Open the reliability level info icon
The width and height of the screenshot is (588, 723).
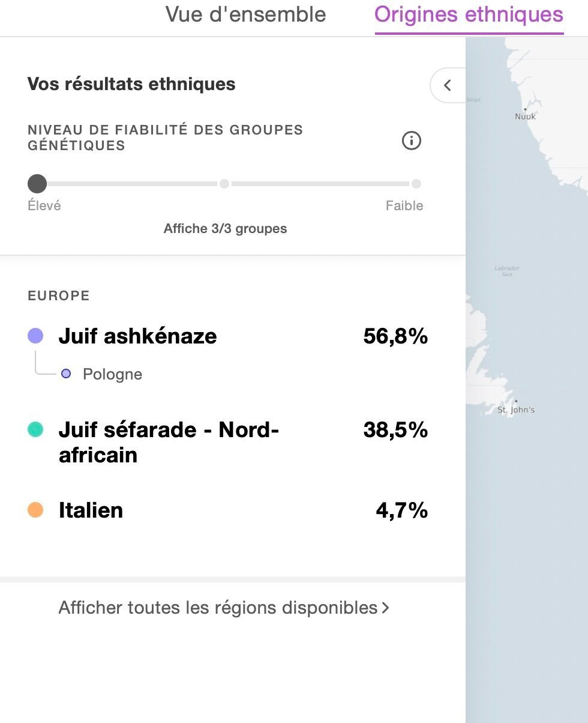tap(411, 141)
